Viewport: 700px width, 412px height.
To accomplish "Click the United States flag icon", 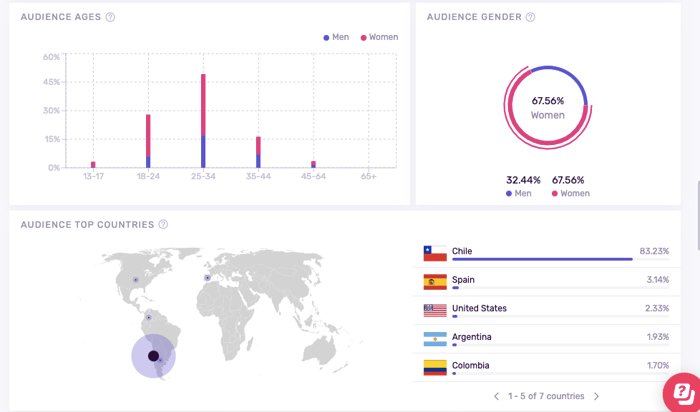I will [434, 310].
